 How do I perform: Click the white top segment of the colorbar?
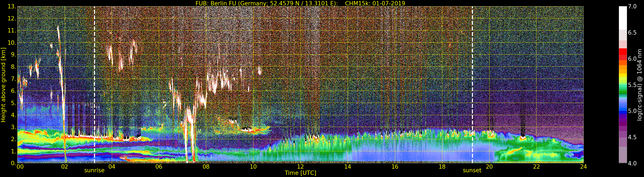click(x=623, y=18)
